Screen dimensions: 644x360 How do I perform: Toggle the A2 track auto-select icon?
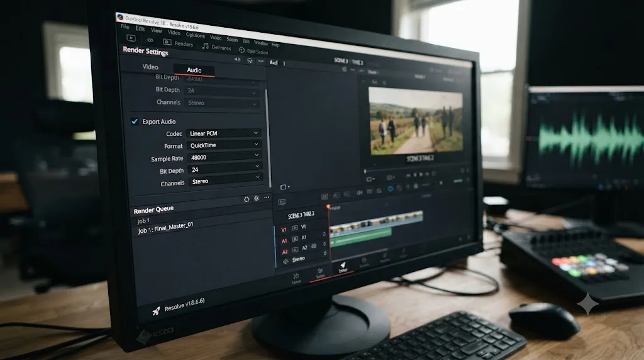click(x=296, y=249)
